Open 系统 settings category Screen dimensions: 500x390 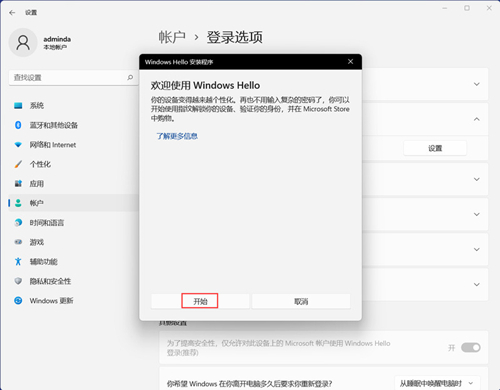point(73,106)
